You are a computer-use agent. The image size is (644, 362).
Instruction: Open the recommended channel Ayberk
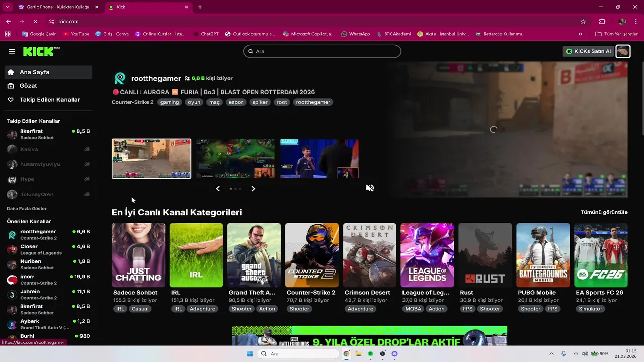pos(48,324)
